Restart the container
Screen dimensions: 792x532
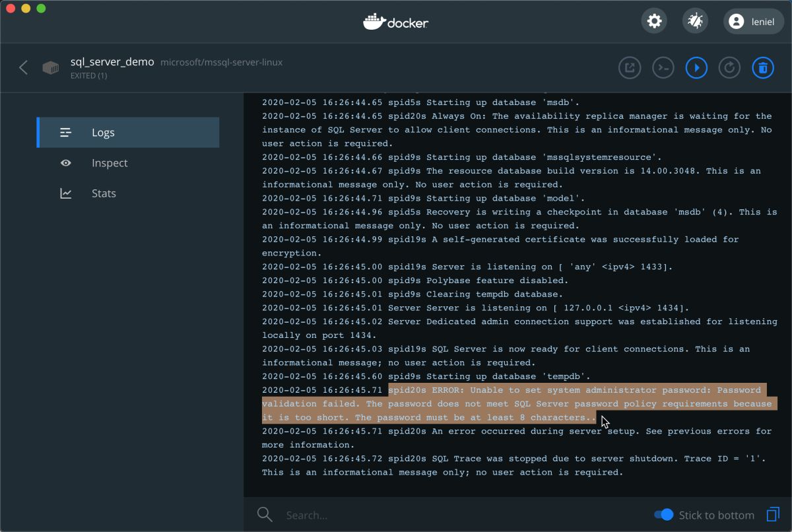[729, 67]
